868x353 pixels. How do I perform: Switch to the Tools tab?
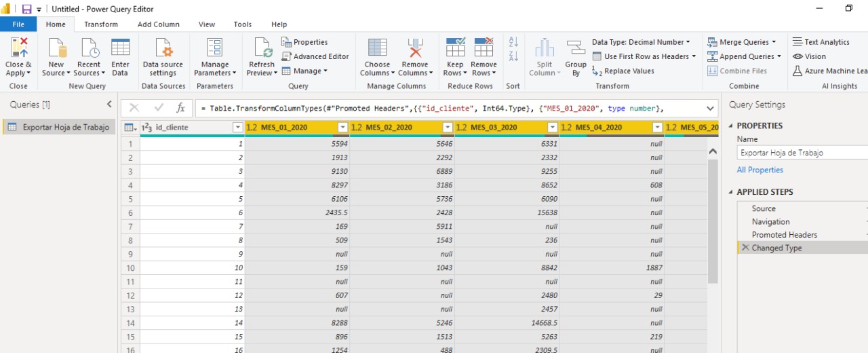(x=243, y=24)
